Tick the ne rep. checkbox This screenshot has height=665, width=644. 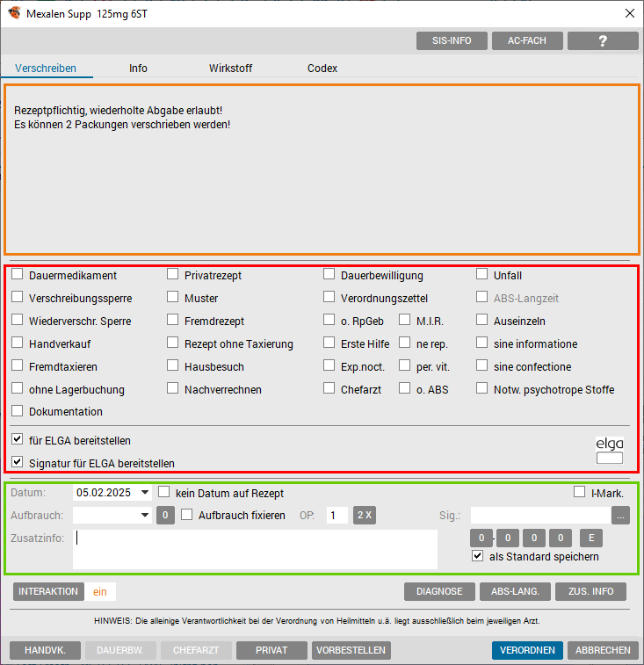[405, 343]
